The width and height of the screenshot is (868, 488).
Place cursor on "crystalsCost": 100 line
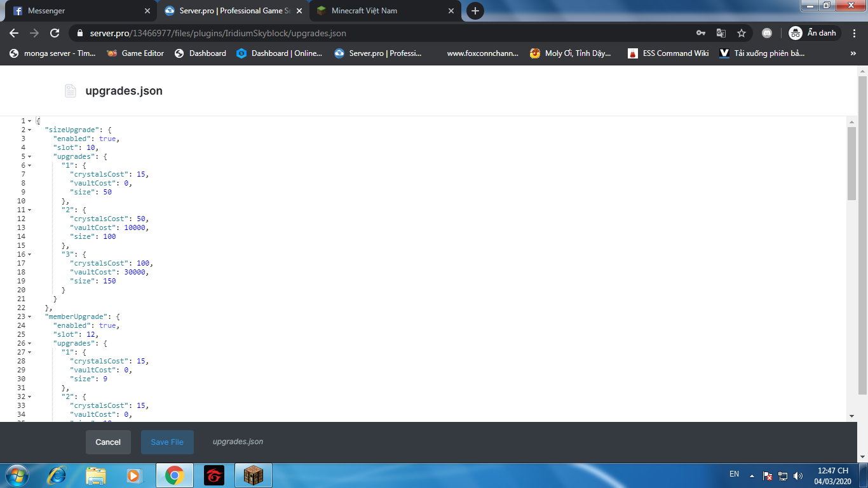[111, 263]
